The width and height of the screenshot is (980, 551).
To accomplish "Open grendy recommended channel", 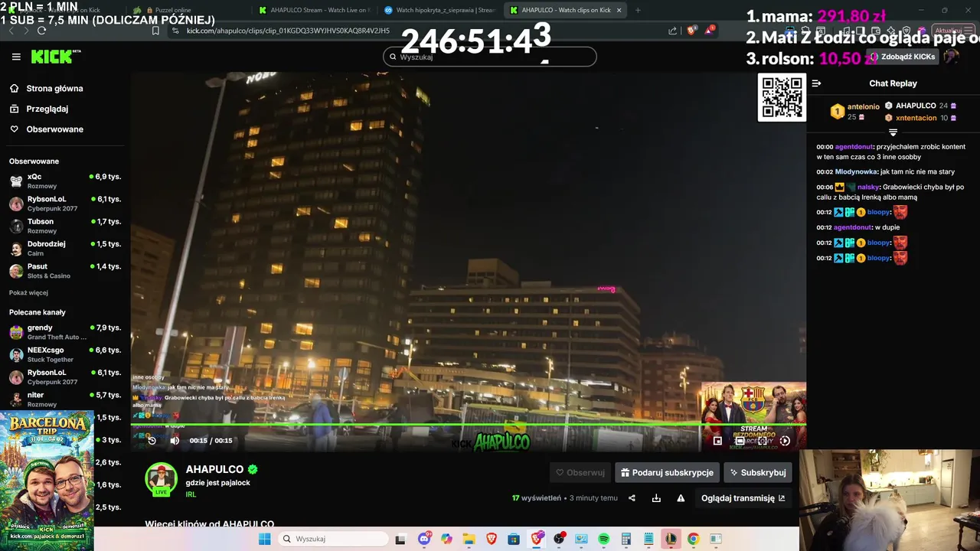I will (65, 332).
